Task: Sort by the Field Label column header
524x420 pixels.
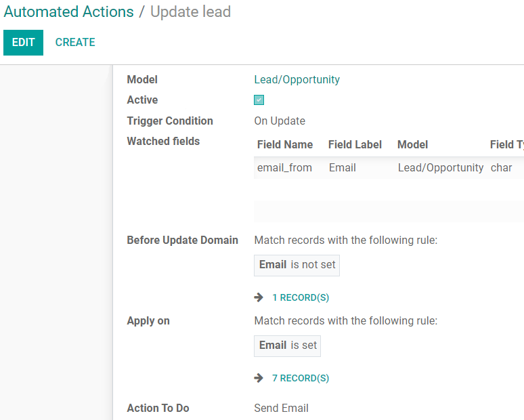Action: pyautogui.click(x=355, y=145)
